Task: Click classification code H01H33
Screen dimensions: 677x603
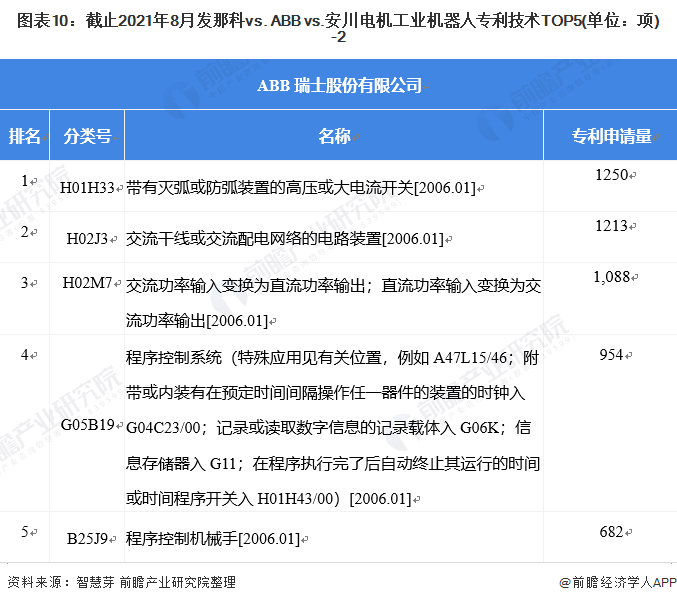Action: tap(87, 187)
